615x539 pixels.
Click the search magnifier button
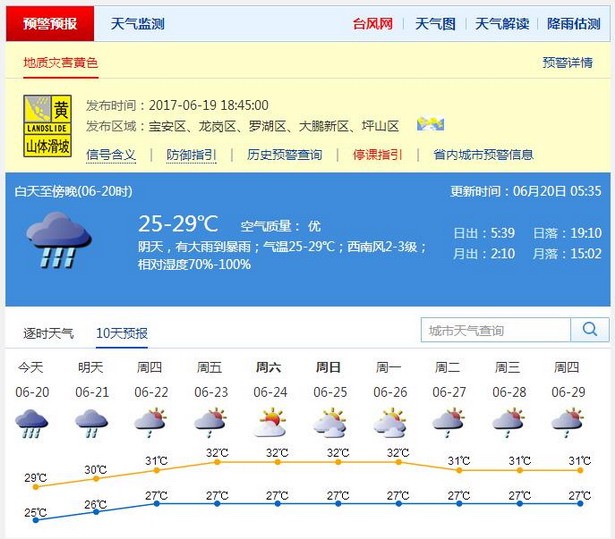pos(590,330)
